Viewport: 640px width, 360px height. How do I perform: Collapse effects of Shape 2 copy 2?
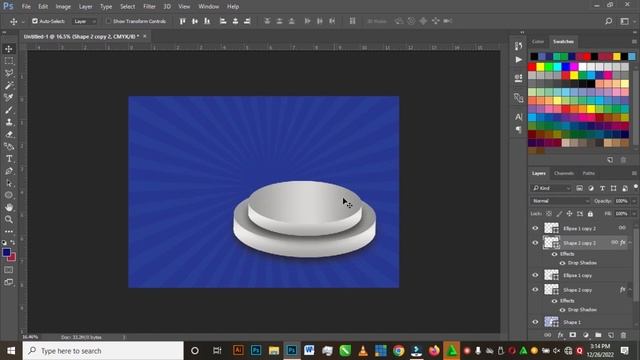coord(630,243)
